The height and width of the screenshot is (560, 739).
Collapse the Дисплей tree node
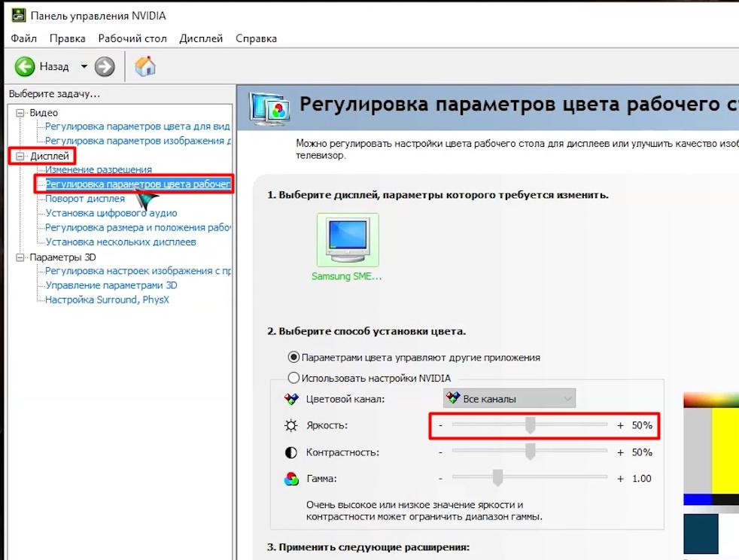click(x=20, y=156)
